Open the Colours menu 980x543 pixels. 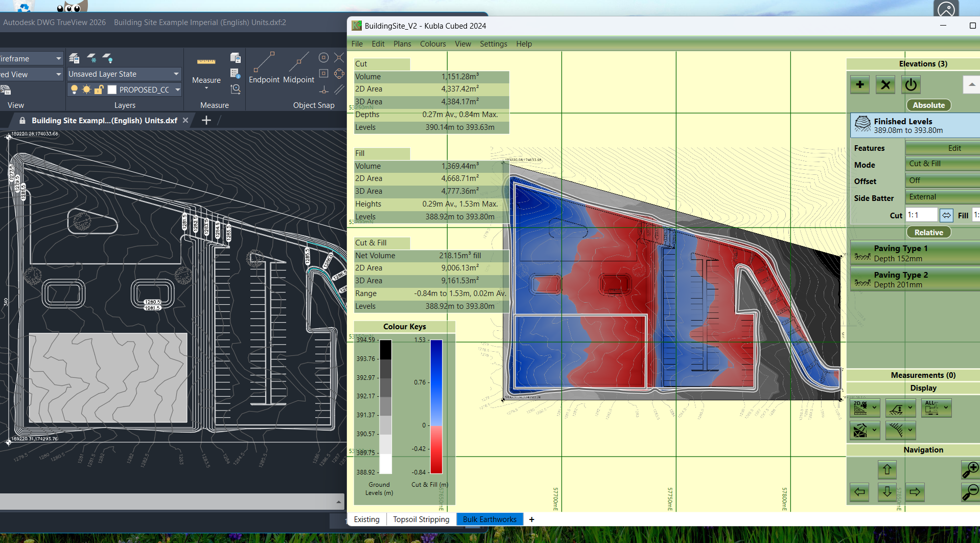tap(433, 44)
